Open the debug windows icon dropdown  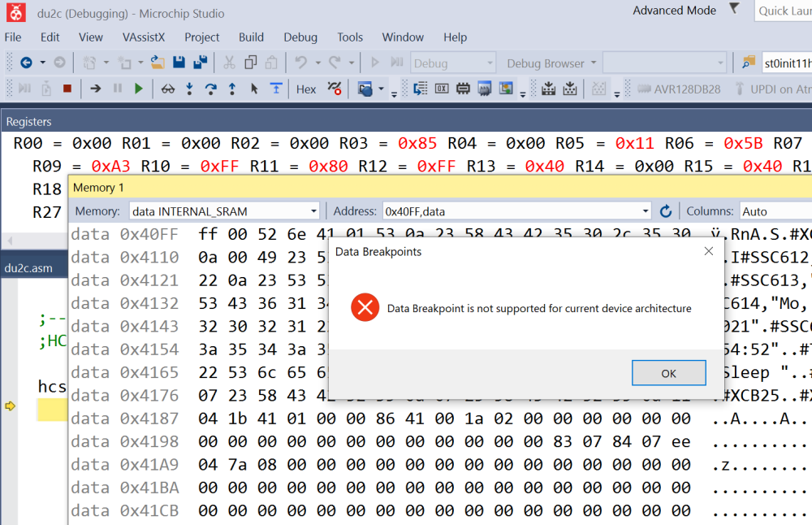[381, 89]
